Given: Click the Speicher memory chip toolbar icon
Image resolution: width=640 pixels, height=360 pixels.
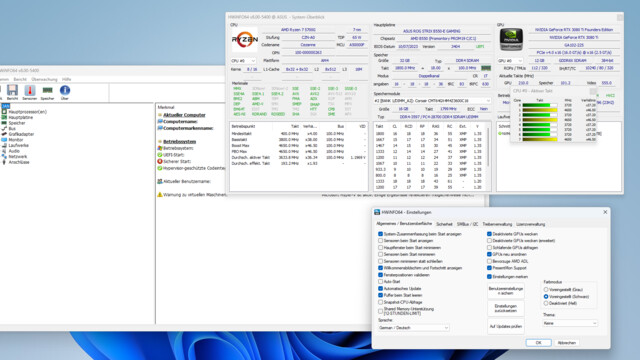Looking at the screenshot, I should [x=47, y=90].
